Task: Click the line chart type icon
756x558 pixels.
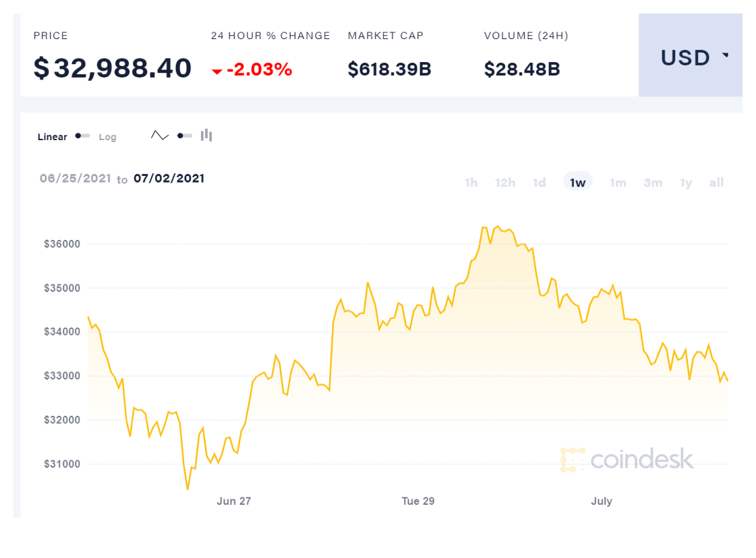Action: click(x=160, y=135)
